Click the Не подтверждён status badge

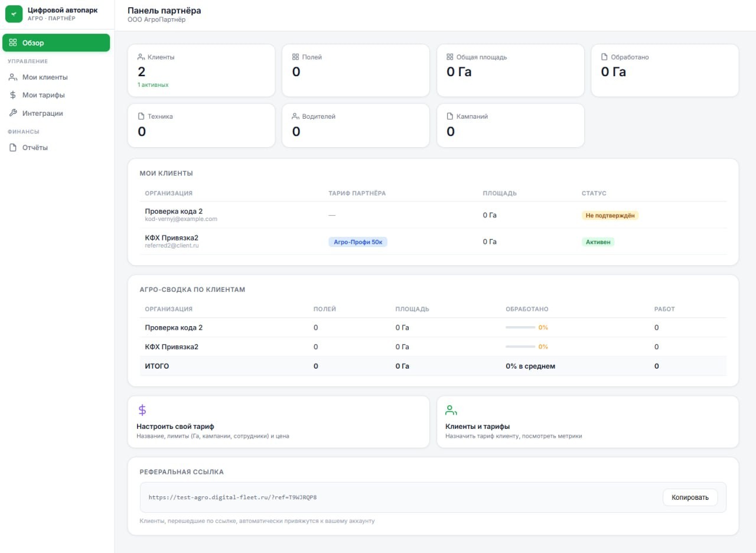[x=610, y=216]
